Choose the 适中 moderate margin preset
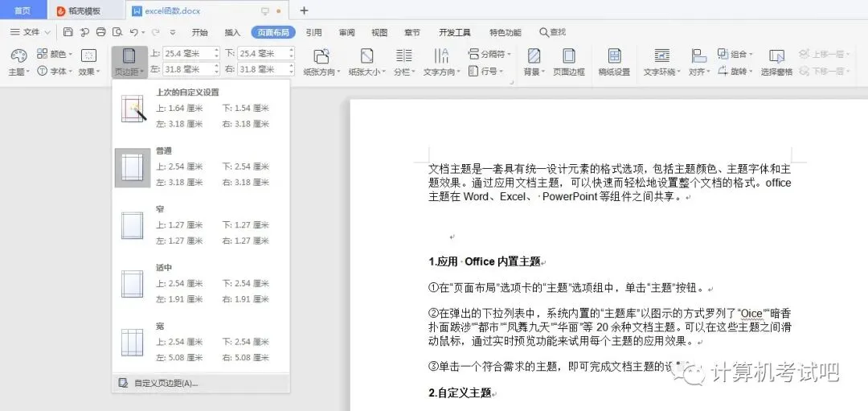 [201, 284]
